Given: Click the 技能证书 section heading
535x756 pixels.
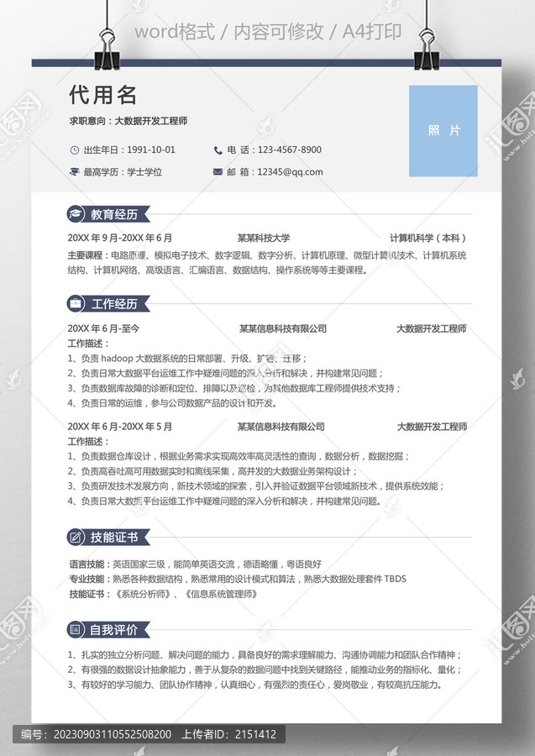Looking at the screenshot, I should 114,537.
